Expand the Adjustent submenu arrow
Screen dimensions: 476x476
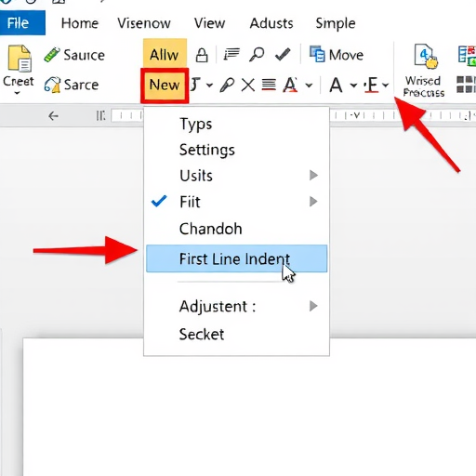click(x=313, y=306)
